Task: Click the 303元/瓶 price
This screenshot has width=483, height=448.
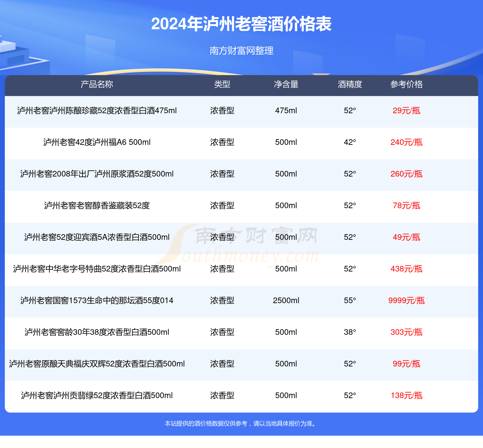Action: 407,332
